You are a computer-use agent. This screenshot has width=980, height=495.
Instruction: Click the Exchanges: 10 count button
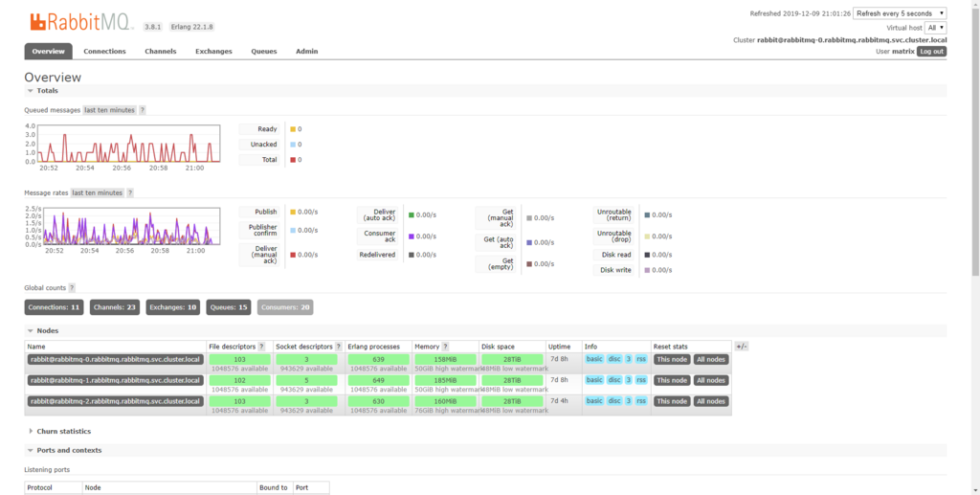(x=173, y=307)
